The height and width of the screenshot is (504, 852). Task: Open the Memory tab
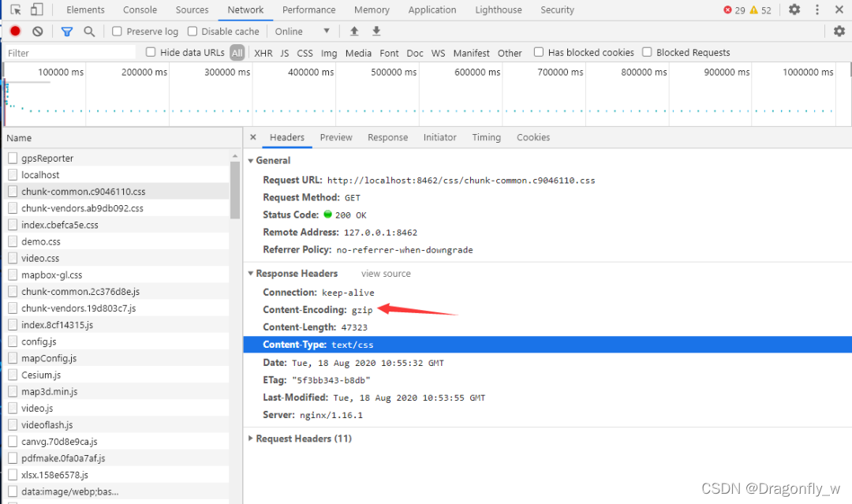pyautogui.click(x=372, y=9)
